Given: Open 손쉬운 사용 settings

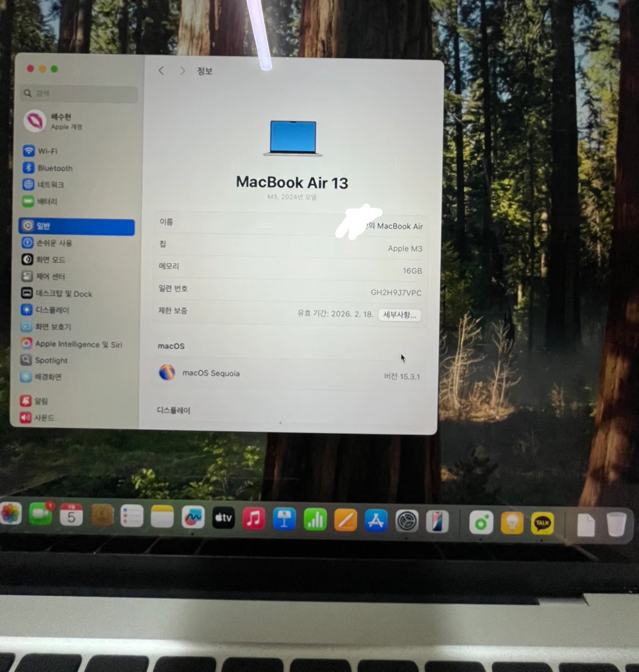Looking at the screenshot, I should pos(47,243).
